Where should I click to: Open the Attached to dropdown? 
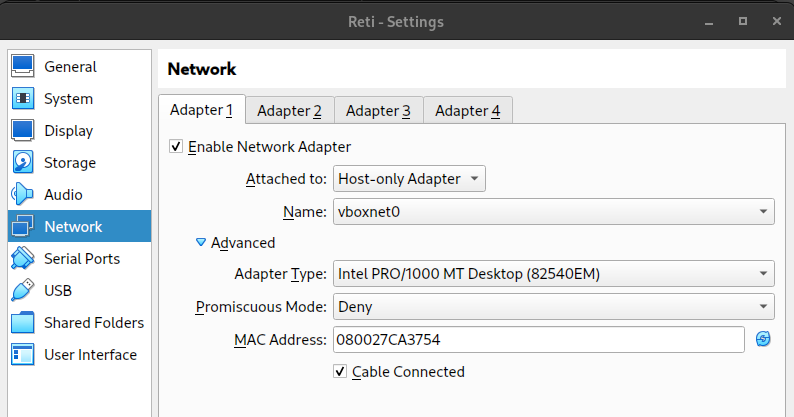(x=409, y=179)
